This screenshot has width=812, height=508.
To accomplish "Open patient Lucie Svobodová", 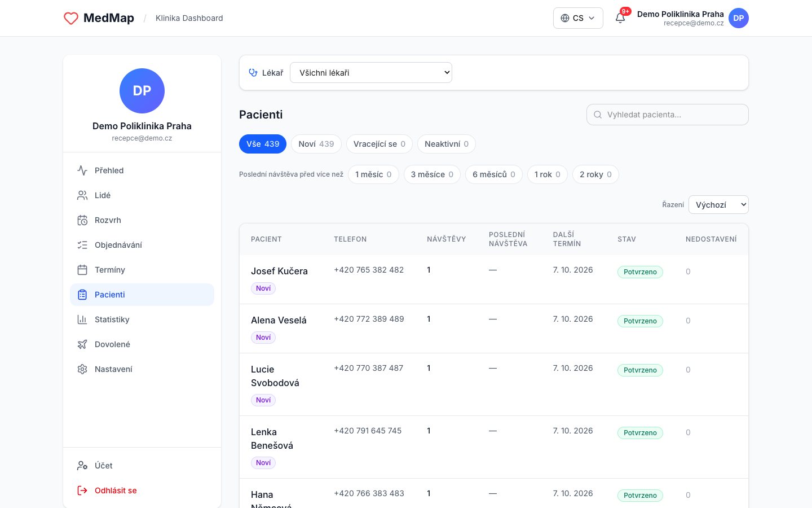I will click(x=275, y=376).
